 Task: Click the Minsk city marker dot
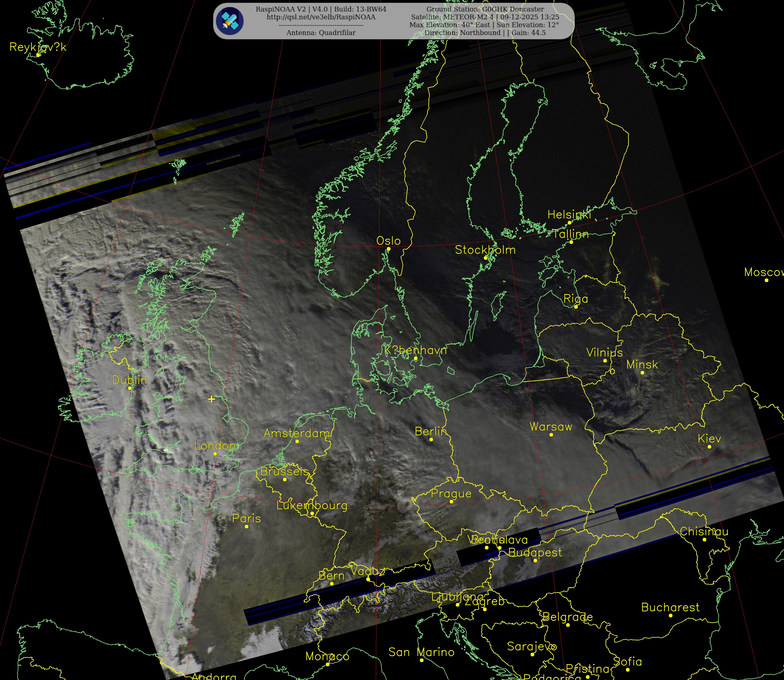tap(642, 373)
